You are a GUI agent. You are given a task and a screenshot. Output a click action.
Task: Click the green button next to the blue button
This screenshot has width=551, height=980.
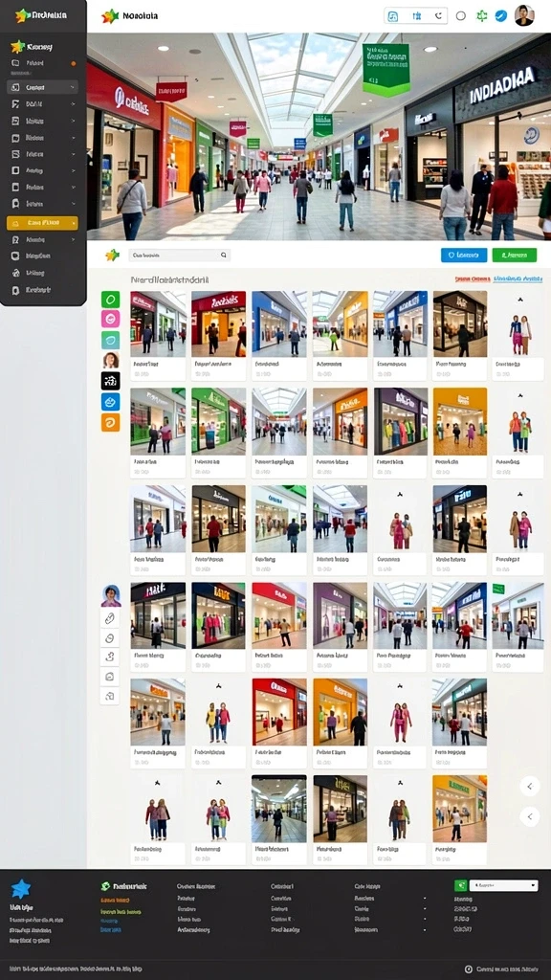click(x=514, y=255)
